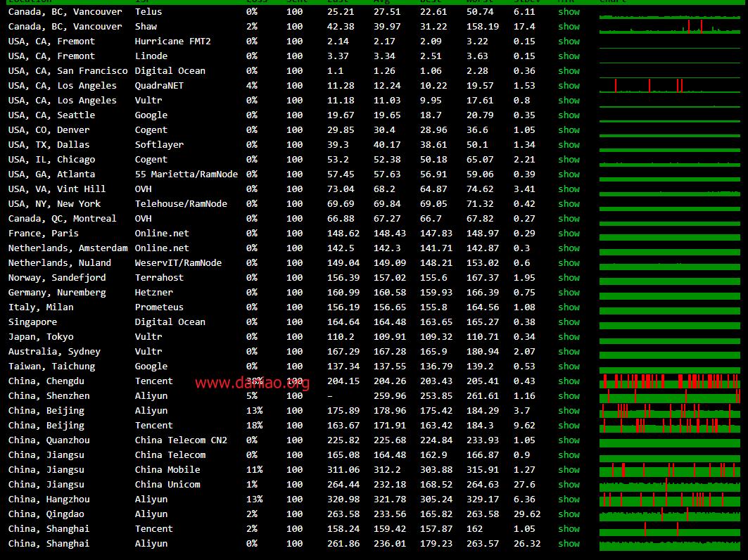Select '18%' loss value for Beijing Tencent
This screenshot has width=748, height=560.
pos(254,426)
